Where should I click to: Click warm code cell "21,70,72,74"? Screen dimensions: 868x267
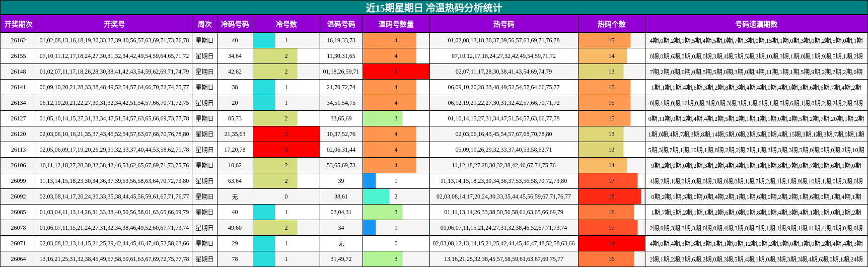click(x=341, y=87)
